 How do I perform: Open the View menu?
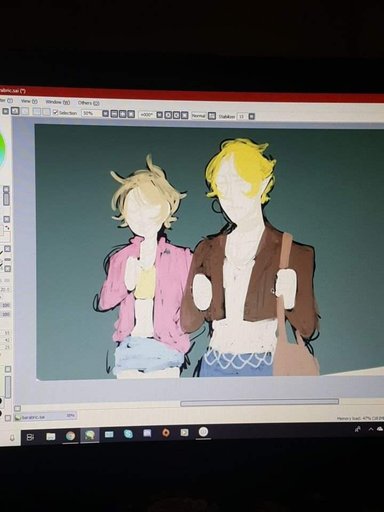tap(29, 101)
